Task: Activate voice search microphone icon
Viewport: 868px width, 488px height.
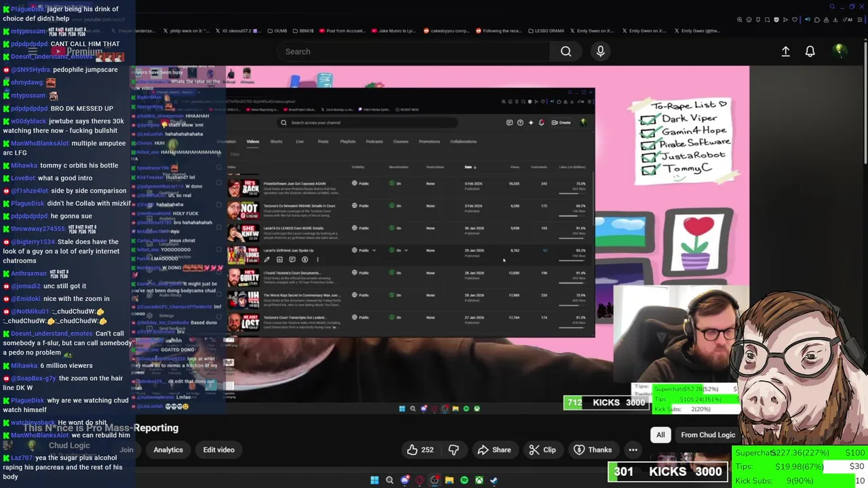Action: coord(600,52)
